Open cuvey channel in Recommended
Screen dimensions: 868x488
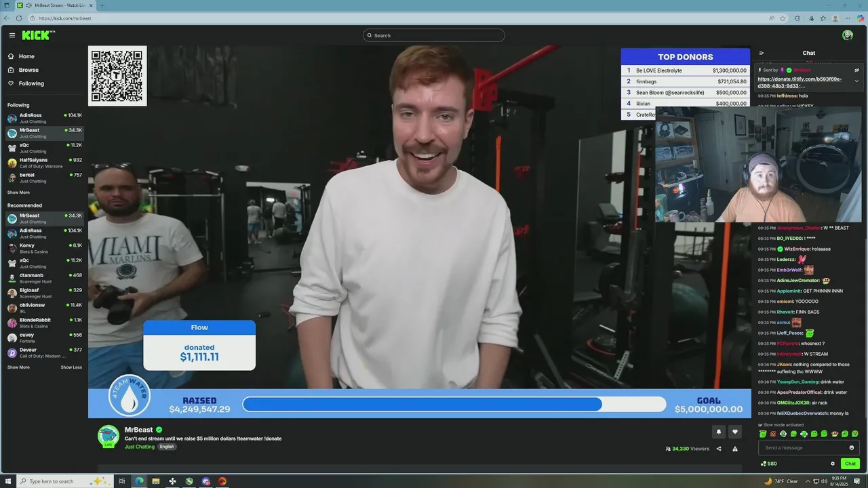(x=45, y=338)
